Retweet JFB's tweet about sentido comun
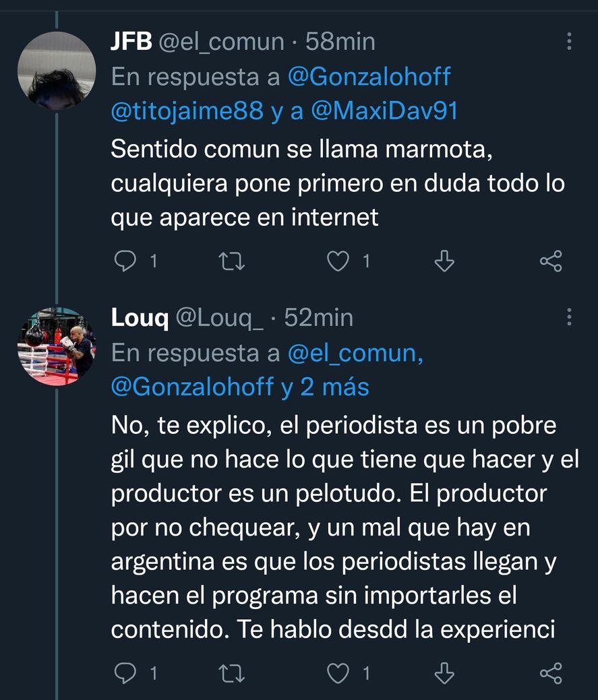 pyautogui.click(x=233, y=261)
